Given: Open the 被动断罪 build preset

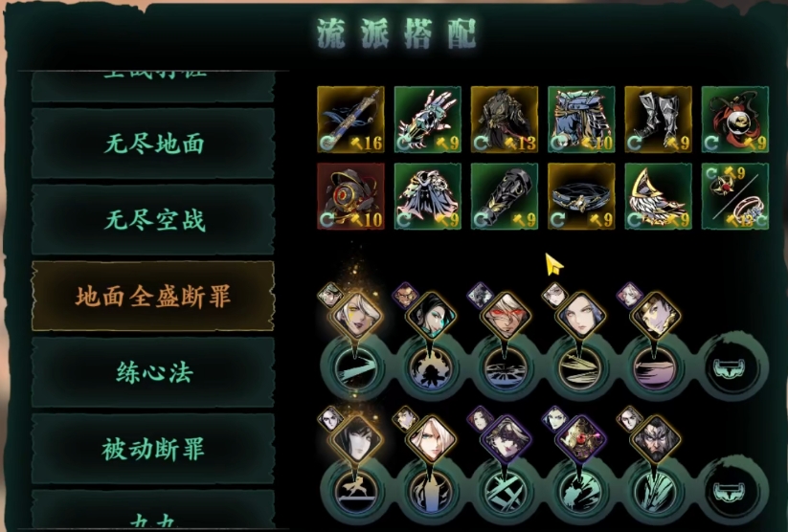Looking at the screenshot, I should [153, 449].
